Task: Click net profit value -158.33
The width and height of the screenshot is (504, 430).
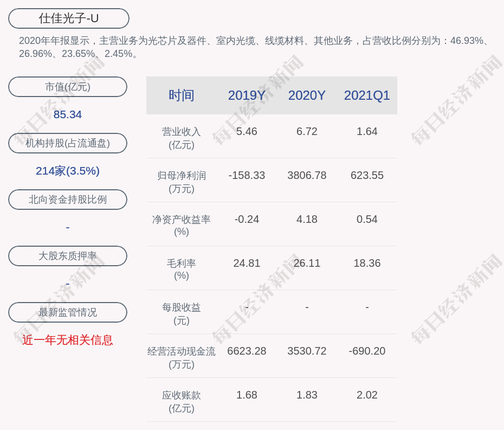Action: click(247, 175)
